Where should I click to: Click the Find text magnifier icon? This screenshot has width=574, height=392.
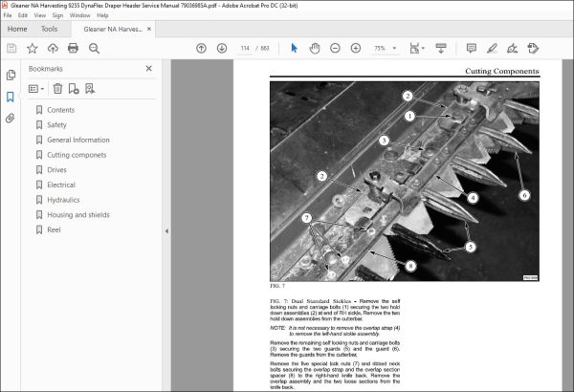[94, 49]
